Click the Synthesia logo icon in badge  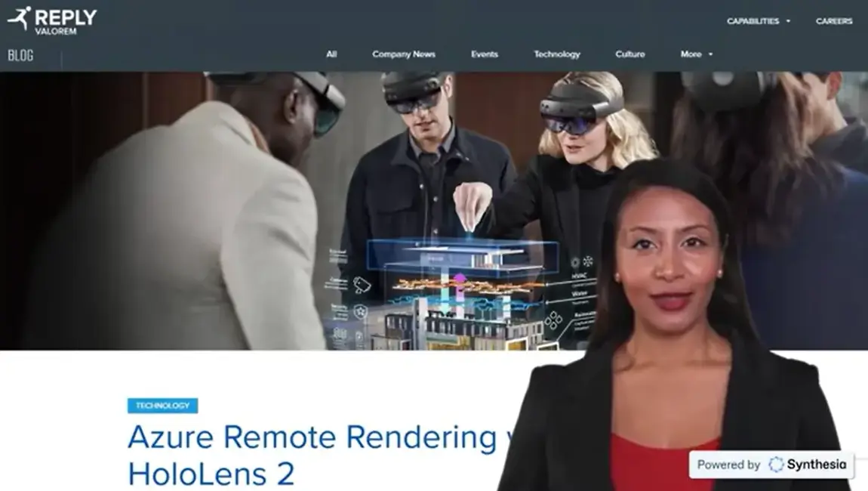tap(776, 465)
